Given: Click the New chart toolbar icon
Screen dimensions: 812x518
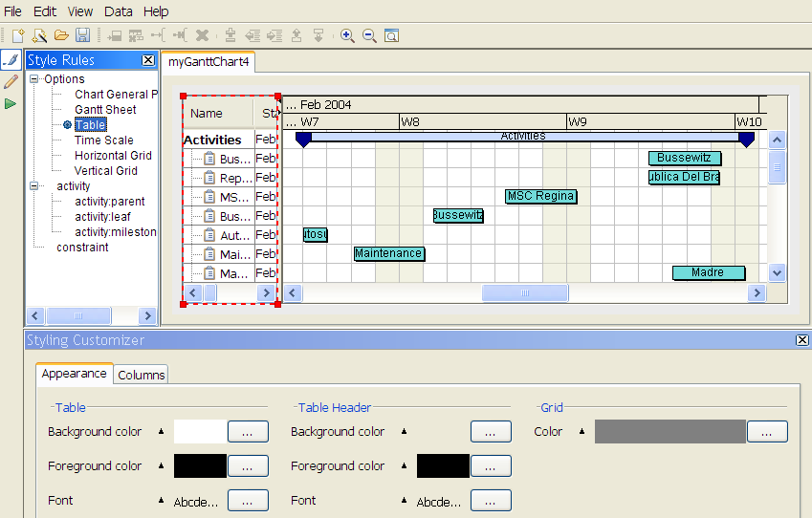Looking at the screenshot, I should (x=17, y=35).
